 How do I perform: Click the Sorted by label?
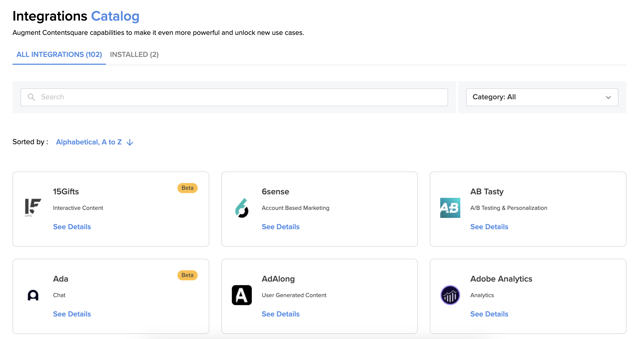[x=30, y=142]
